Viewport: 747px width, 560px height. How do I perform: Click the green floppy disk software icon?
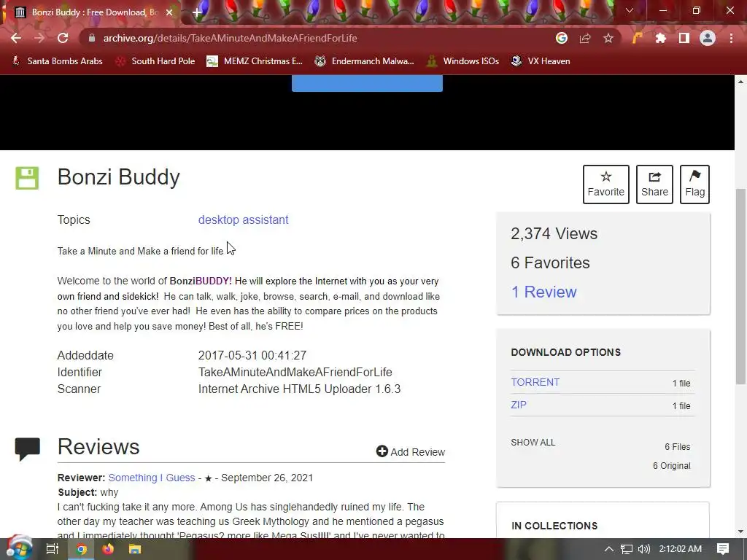tap(27, 178)
